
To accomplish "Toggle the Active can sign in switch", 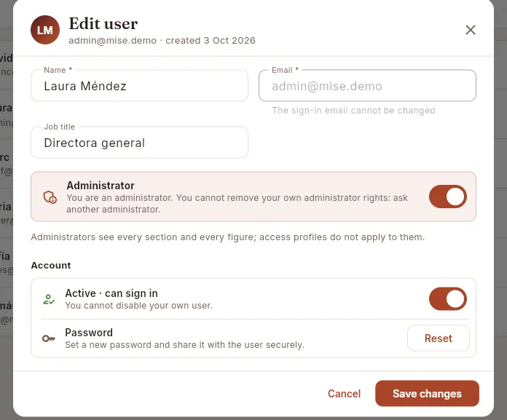I will pyautogui.click(x=447, y=299).
